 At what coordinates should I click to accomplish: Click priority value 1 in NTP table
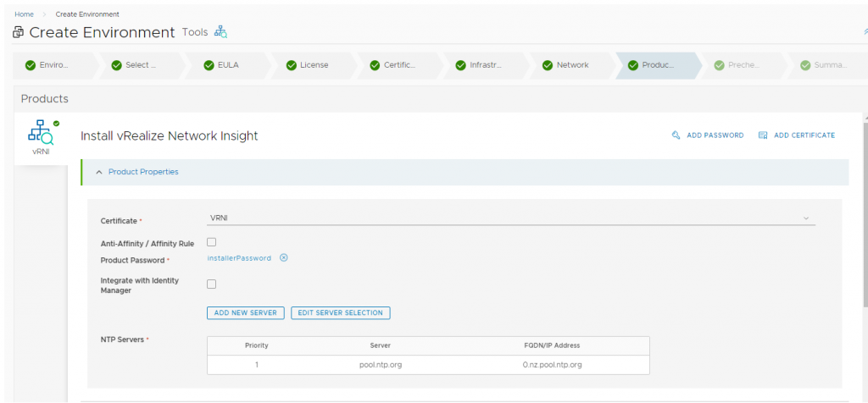(257, 365)
